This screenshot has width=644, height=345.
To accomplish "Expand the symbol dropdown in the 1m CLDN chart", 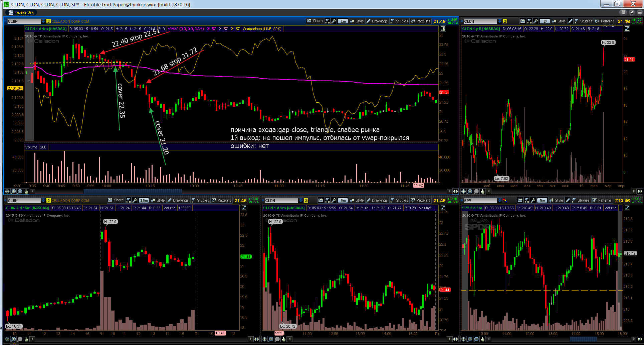I will pyautogui.click(x=43, y=21).
